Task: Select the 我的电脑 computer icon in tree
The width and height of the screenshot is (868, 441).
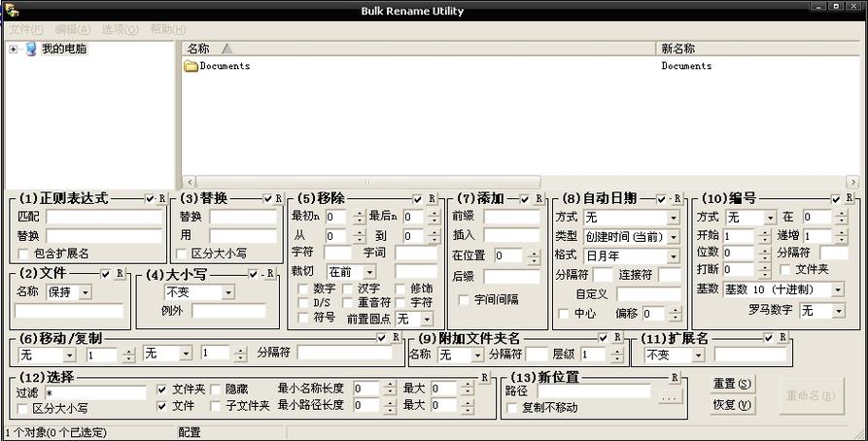Action: [x=31, y=49]
